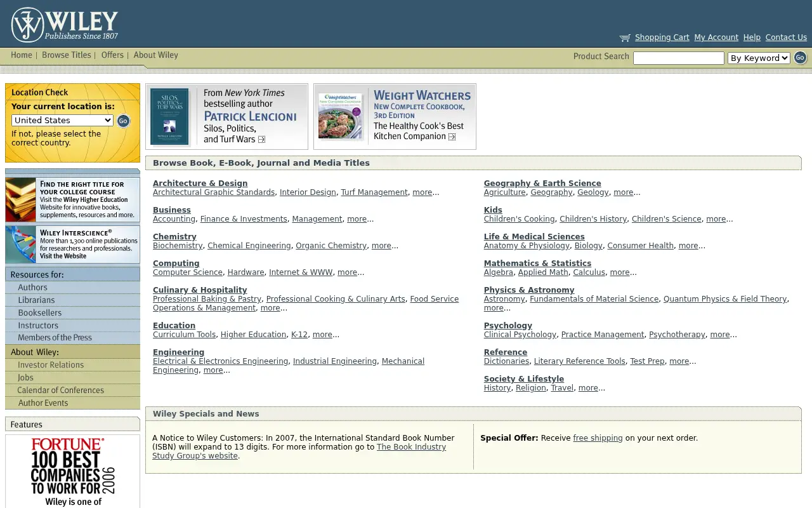Open the Organic Chemistry subcategory

pos(331,246)
